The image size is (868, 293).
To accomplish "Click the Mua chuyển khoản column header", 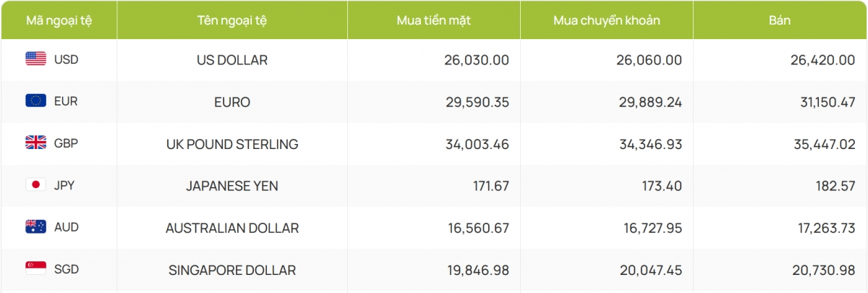I will pyautogui.click(x=607, y=20).
